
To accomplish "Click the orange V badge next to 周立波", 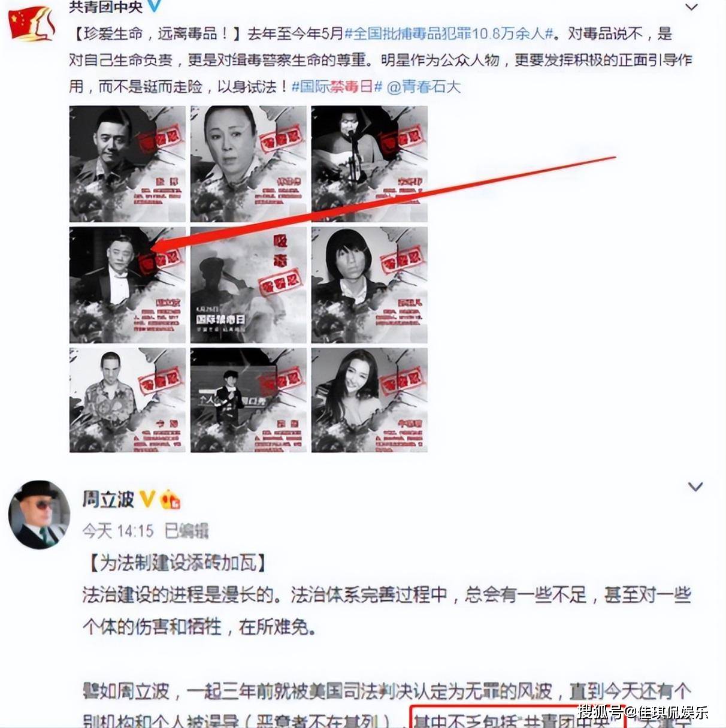I will (x=147, y=499).
